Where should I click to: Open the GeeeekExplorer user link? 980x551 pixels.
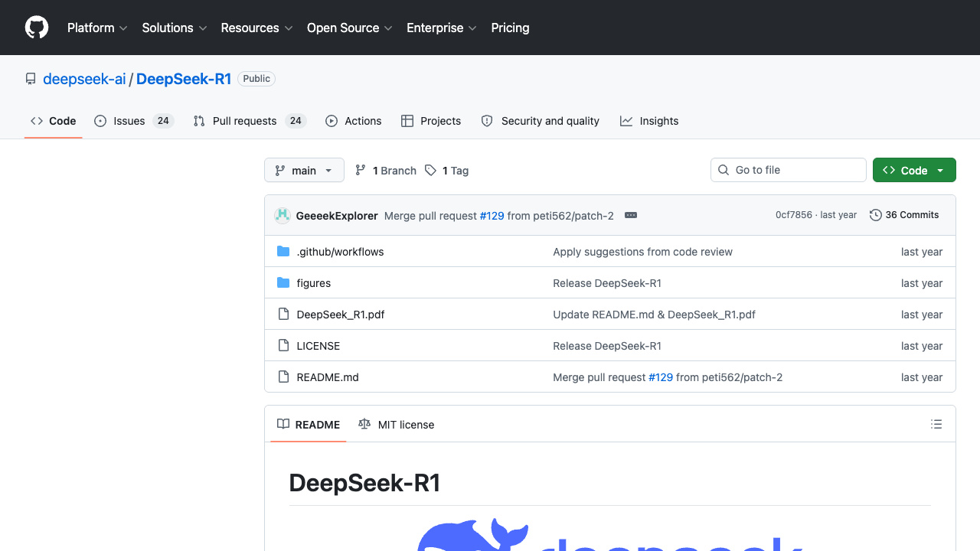pyautogui.click(x=337, y=216)
